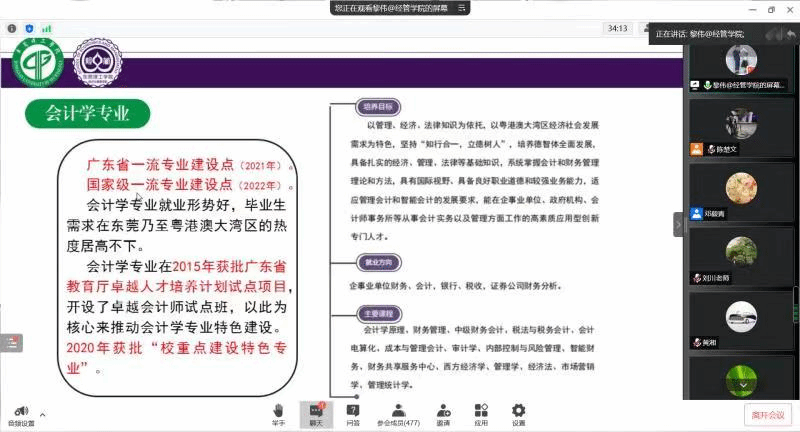Click the red leave meeting button
The image size is (800, 432).
pyautogui.click(x=768, y=414)
